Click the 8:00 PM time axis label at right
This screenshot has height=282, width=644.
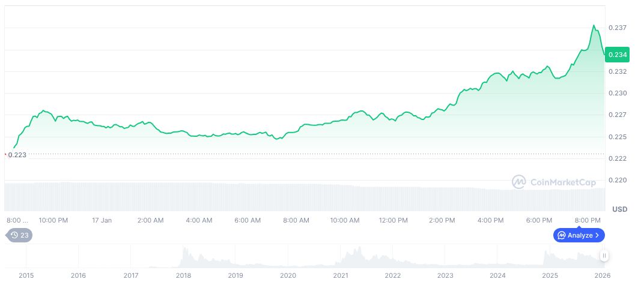(x=588, y=220)
